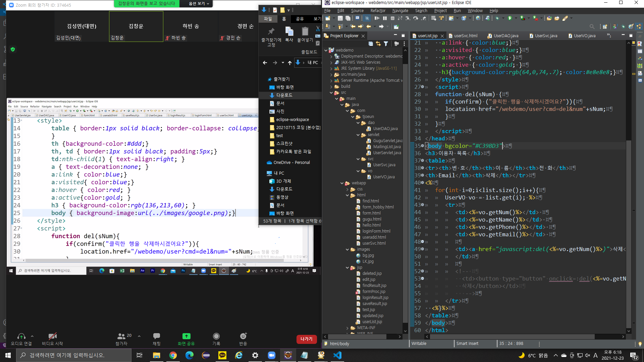Click the Save icon in Eclipse toolbar
This screenshot has width=644, height=362.
coord(340,18)
